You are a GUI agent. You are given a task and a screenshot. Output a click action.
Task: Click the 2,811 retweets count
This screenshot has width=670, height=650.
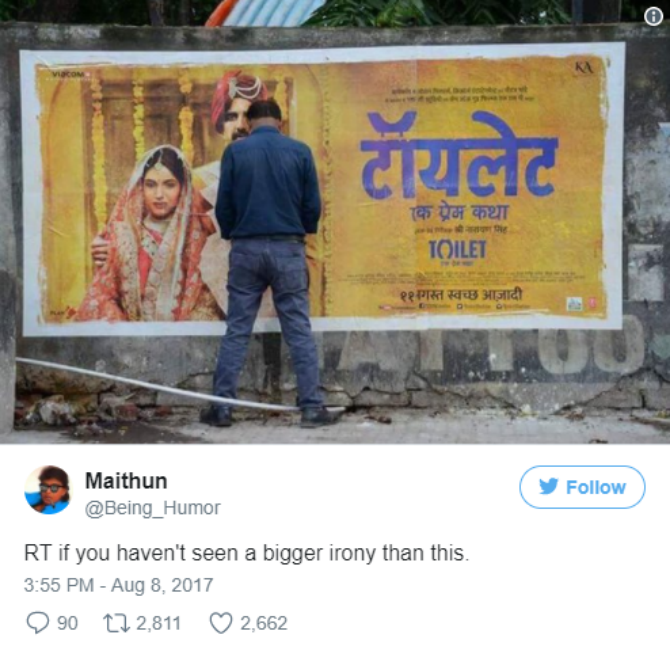pos(159,623)
